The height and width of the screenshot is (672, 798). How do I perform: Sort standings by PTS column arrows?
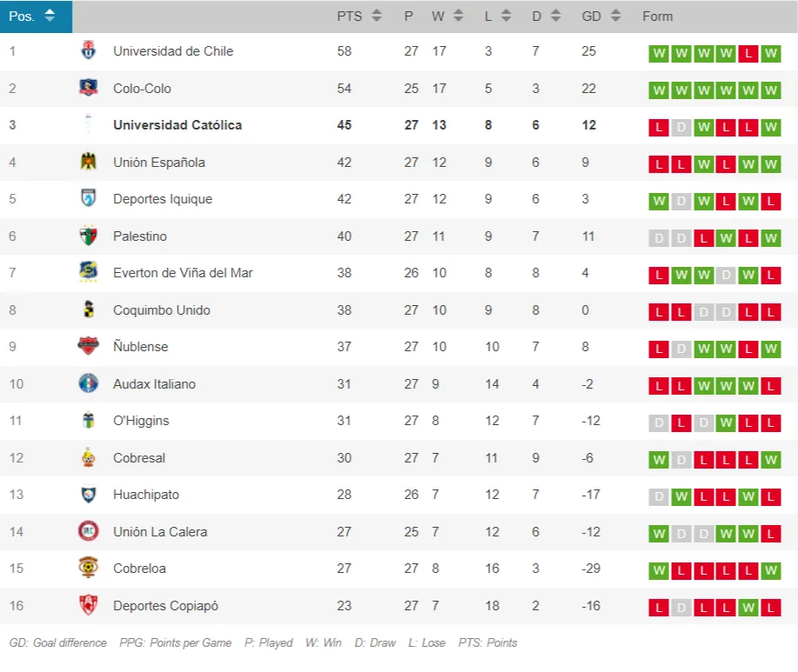[376, 16]
